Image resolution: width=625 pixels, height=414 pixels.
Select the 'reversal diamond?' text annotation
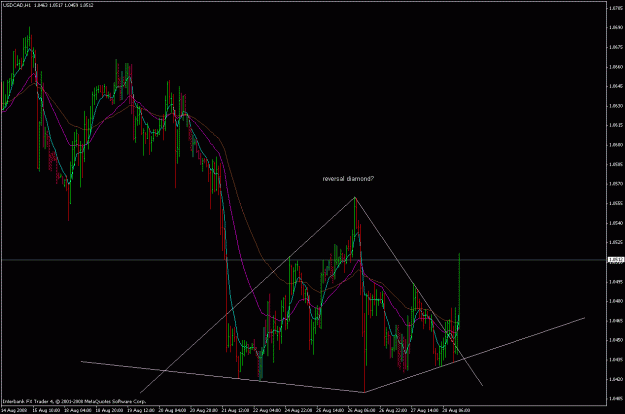(348, 179)
